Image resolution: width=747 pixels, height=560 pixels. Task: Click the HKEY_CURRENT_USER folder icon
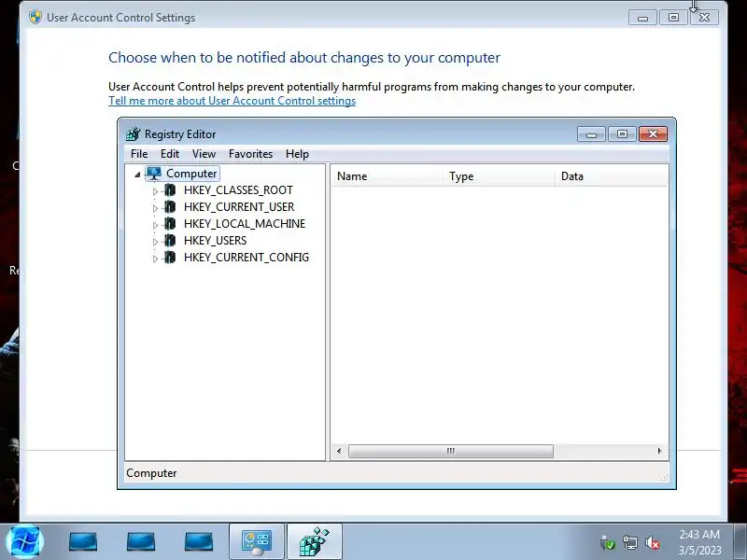(x=170, y=207)
